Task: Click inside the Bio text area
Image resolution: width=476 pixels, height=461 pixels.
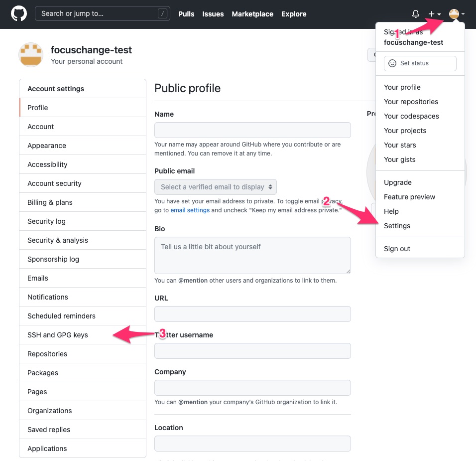Action: click(252, 254)
